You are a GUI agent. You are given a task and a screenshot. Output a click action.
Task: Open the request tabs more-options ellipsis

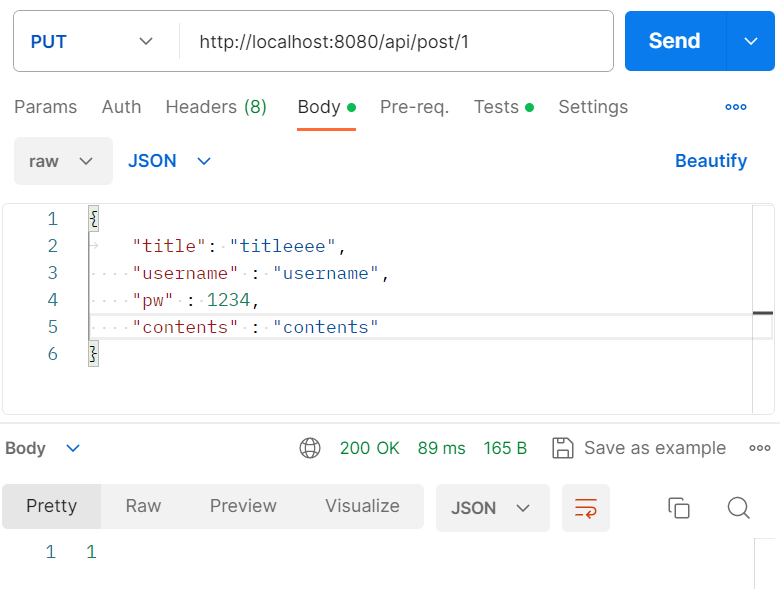pos(736,107)
